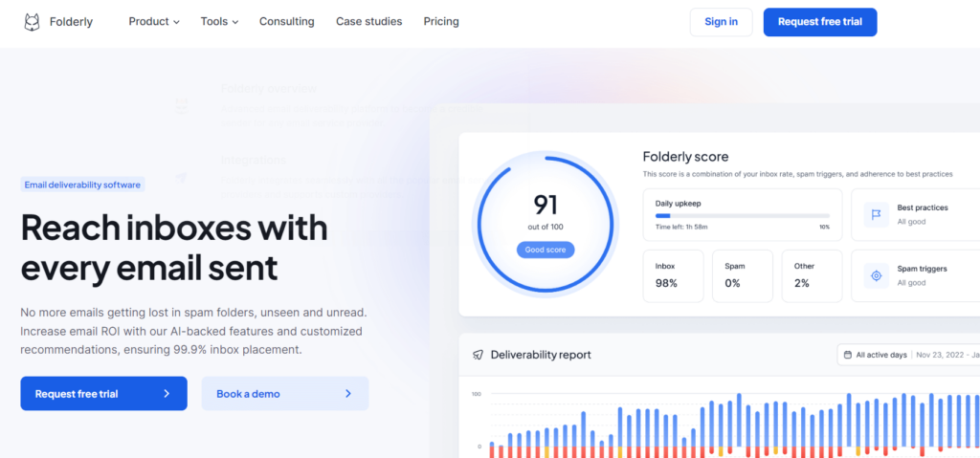Click the hero Request free trial button

[x=103, y=394]
